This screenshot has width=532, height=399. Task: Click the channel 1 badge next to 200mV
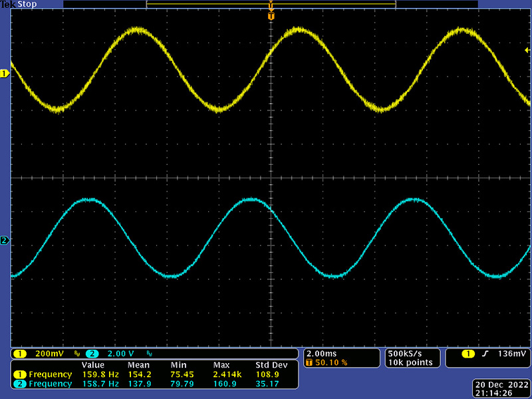(20, 354)
